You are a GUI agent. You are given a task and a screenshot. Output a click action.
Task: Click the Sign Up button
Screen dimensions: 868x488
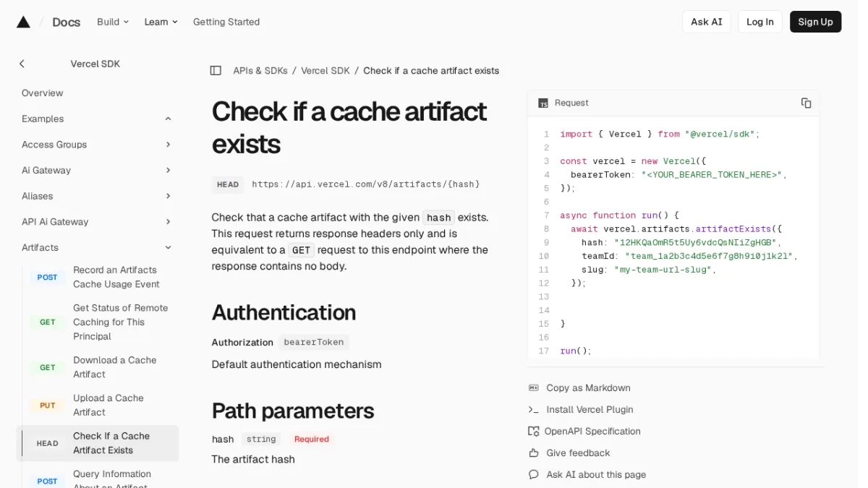(x=815, y=22)
